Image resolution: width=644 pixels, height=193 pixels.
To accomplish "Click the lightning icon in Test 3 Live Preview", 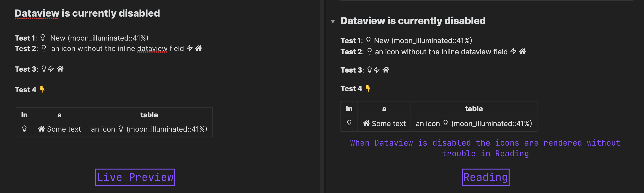I will coord(51,69).
